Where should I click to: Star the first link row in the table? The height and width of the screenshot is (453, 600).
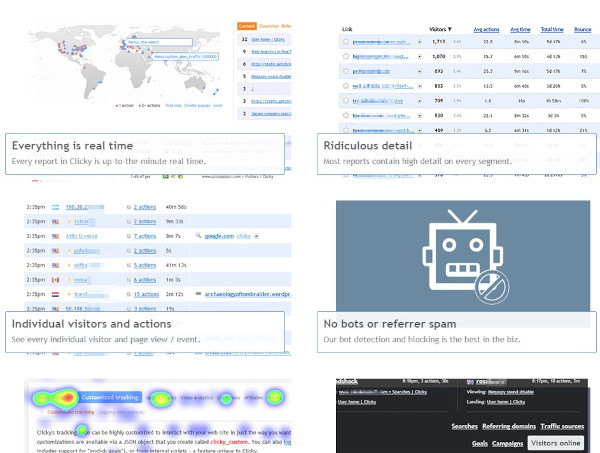(344, 43)
